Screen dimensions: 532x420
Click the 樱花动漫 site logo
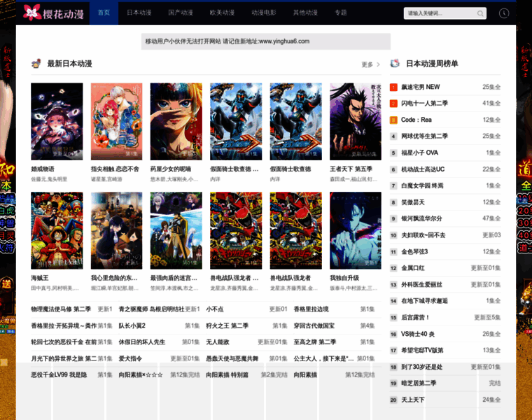(54, 13)
